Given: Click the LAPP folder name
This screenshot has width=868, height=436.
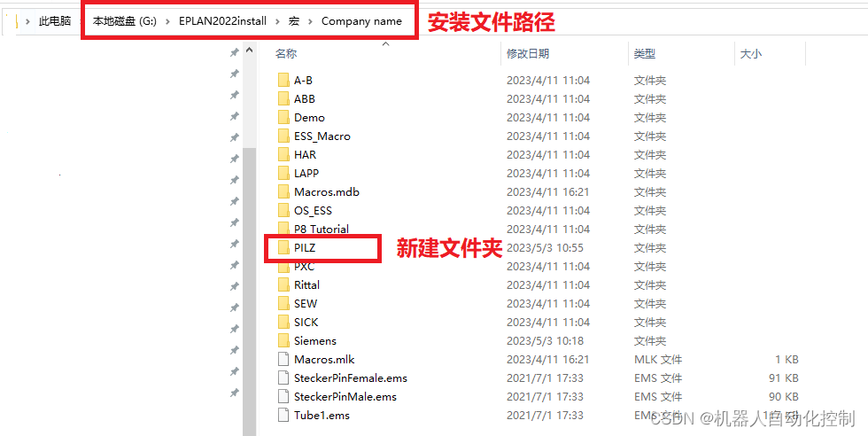Looking at the screenshot, I should point(306,174).
